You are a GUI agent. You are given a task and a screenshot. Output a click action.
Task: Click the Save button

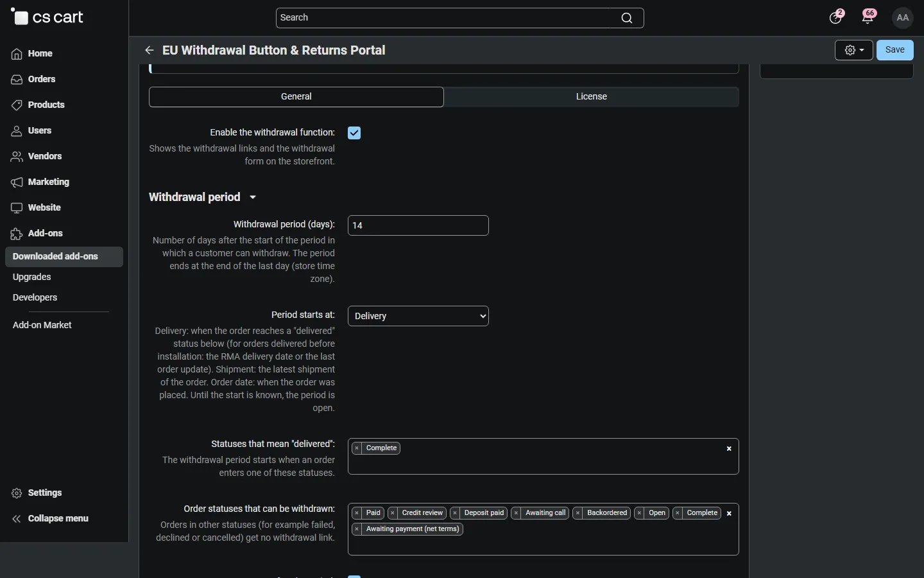pos(895,50)
